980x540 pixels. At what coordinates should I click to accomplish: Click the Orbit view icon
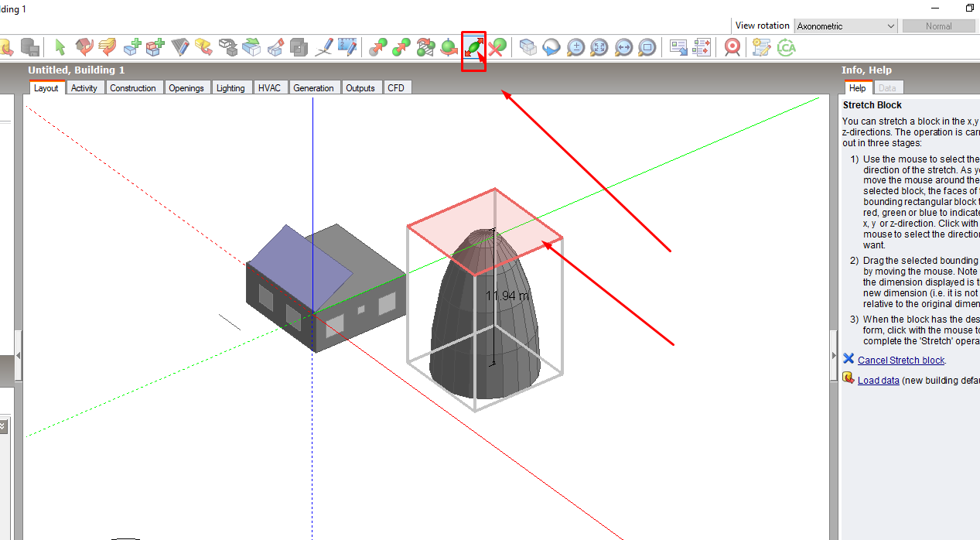[x=551, y=47]
